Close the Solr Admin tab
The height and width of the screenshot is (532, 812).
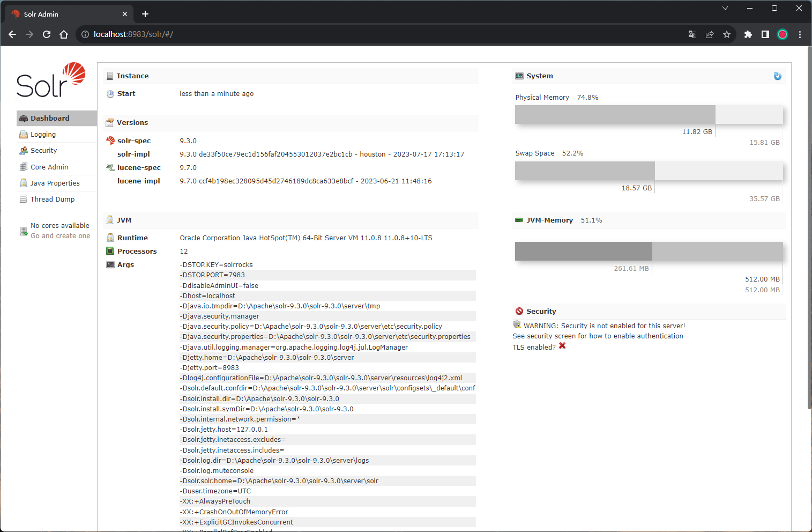[x=125, y=14]
